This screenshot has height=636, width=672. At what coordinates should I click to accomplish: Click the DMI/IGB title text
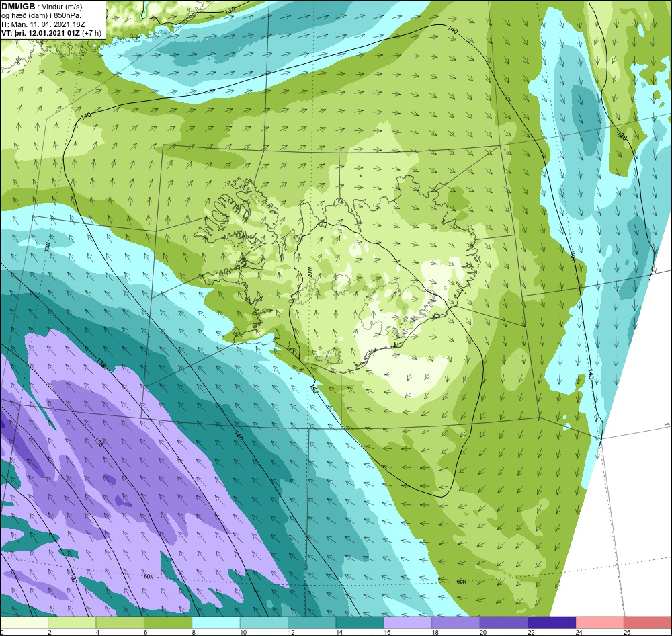pos(18,7)
